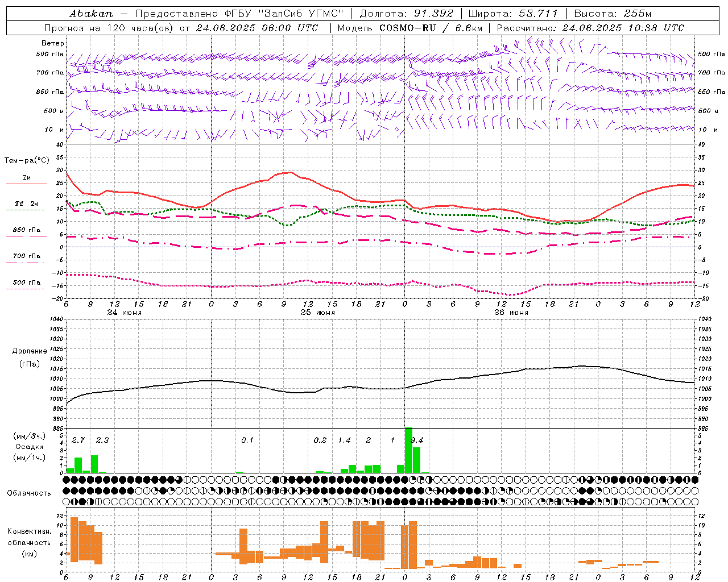Click the latitude value Широта: 53.711
728x582 pixels.
click(x=513, y=14)
